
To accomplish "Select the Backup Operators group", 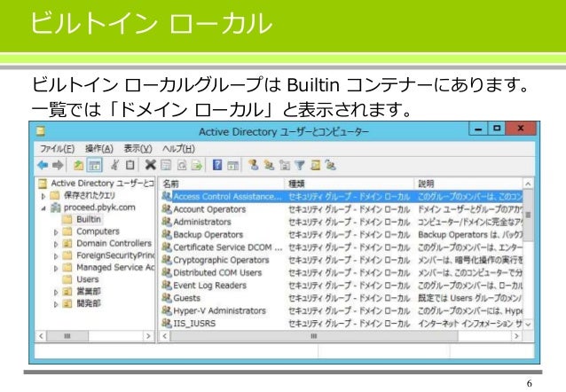I will [x=342, y=234].
